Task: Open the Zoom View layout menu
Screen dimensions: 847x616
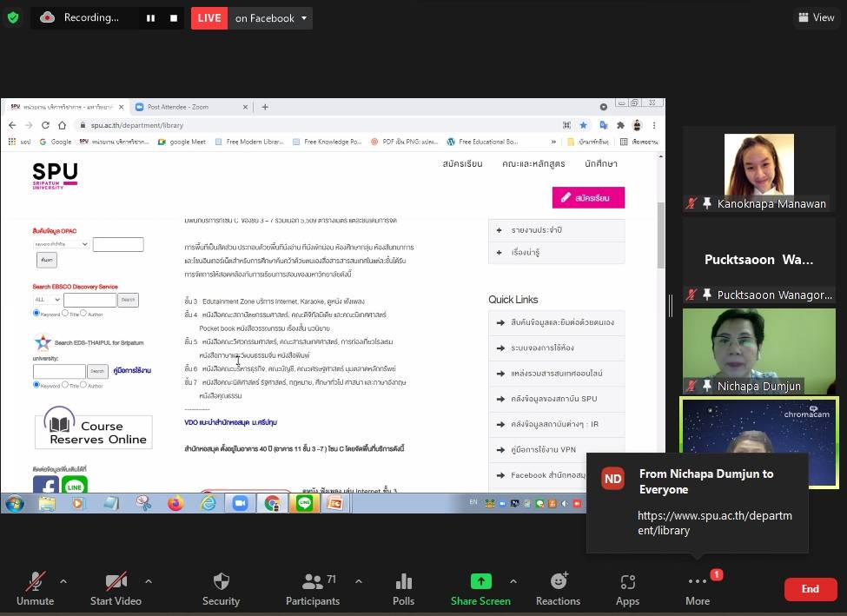Action: [x=817, y=17]
